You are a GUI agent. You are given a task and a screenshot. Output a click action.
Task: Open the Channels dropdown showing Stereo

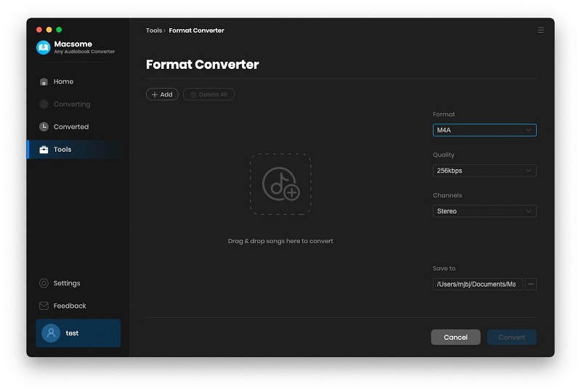click(484, 211)
